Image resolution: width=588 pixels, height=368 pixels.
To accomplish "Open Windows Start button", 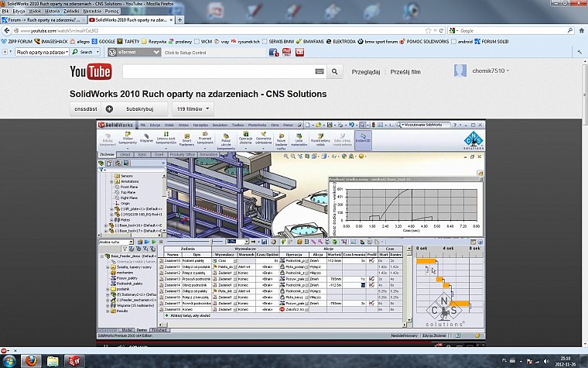I will 9,361.
